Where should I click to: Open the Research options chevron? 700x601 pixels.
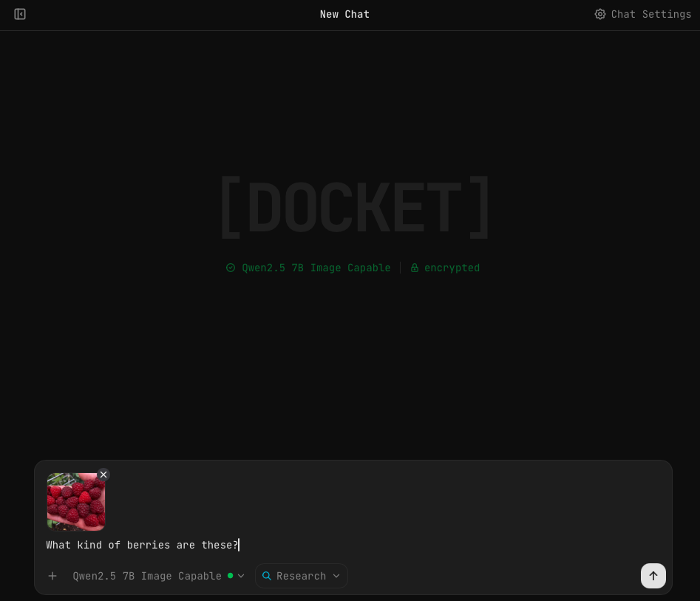336,576
